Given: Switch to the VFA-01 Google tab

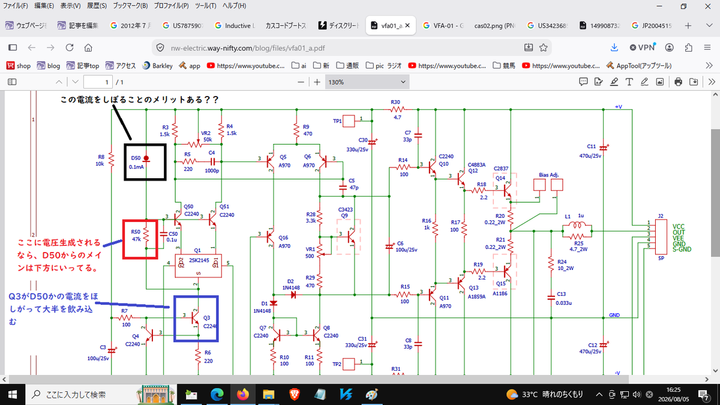Looking at the screenshot, I should (x=443, y=26).
